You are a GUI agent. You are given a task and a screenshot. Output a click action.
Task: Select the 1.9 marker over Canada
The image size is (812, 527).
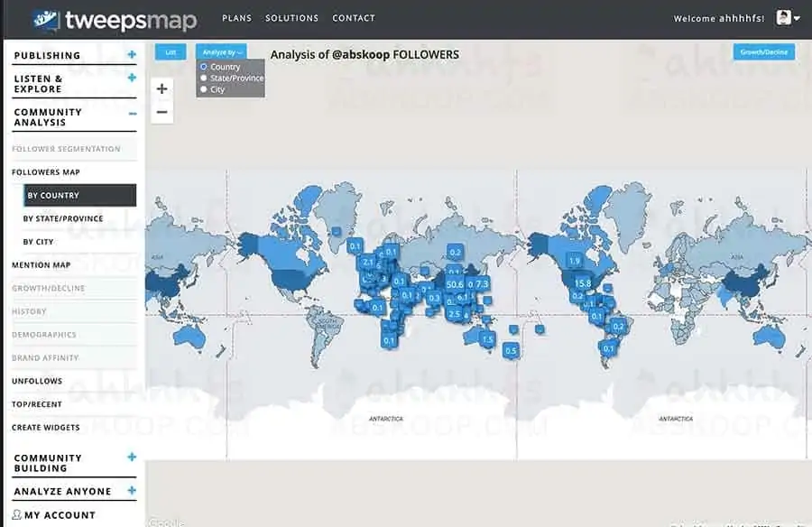coord(574,261)
